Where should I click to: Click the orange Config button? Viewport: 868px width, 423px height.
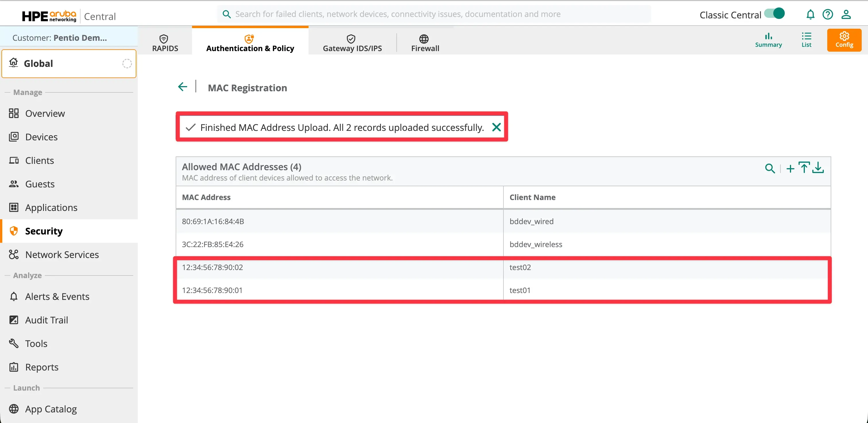(844, 40)
